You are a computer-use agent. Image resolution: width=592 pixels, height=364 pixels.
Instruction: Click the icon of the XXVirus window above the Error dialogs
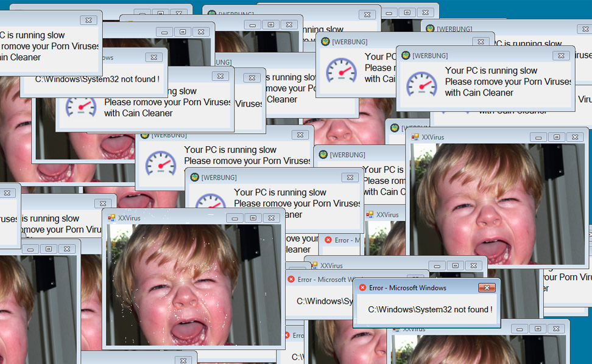coord(314,265)
